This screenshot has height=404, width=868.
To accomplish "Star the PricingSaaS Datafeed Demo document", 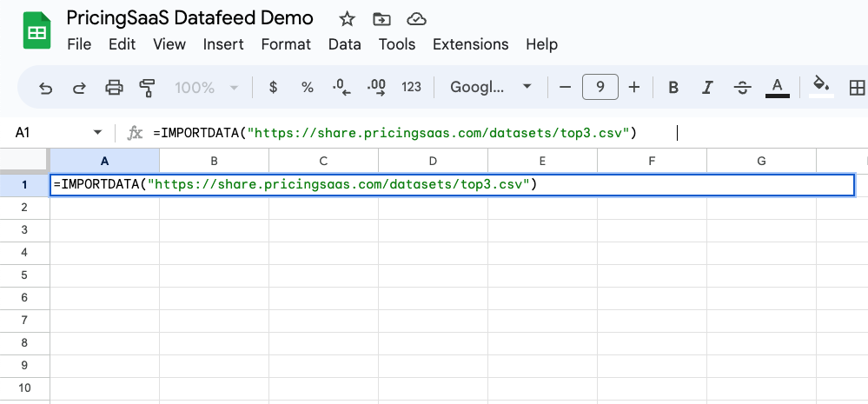I will point(347,19).
